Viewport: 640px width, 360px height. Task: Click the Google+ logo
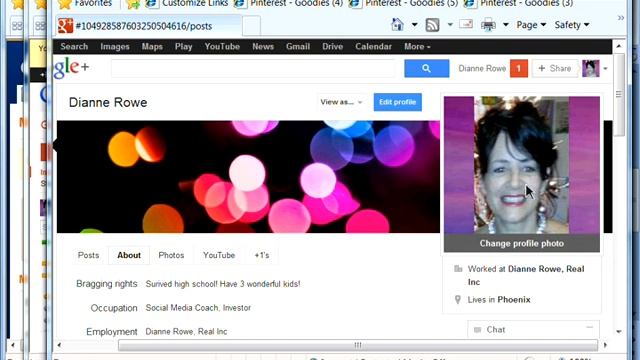point(71,67)
